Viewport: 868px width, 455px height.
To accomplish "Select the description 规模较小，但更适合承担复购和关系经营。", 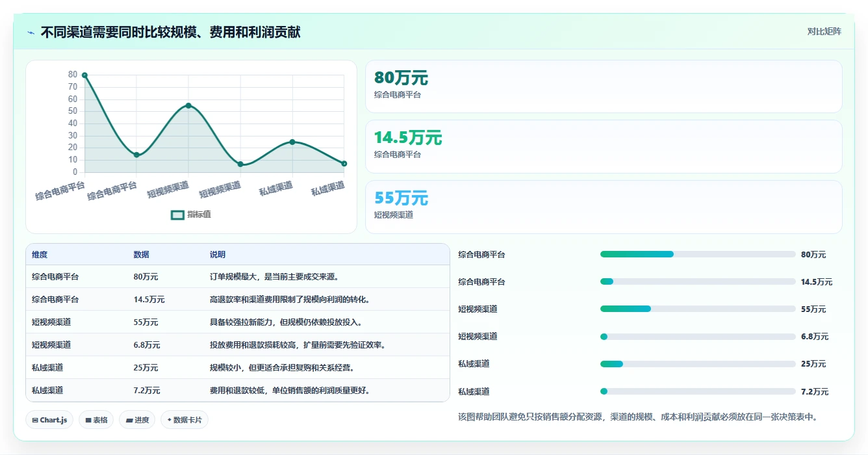I will 282,368.
